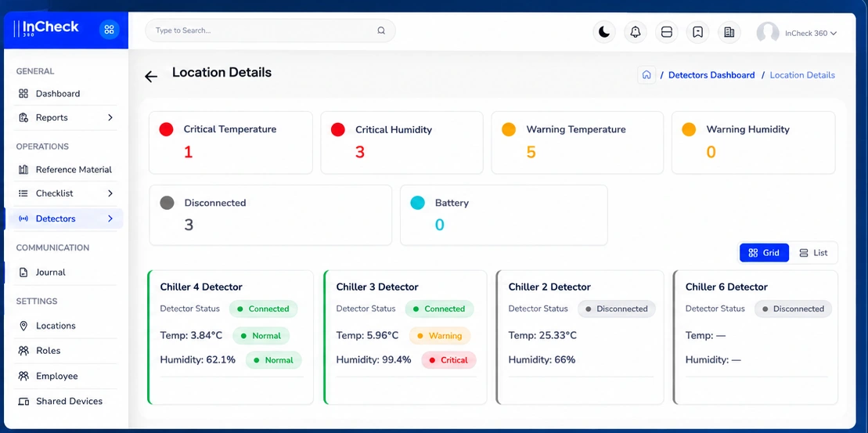Switch to dark mode moon icon
Screen dimensions: 868x433
604,33
